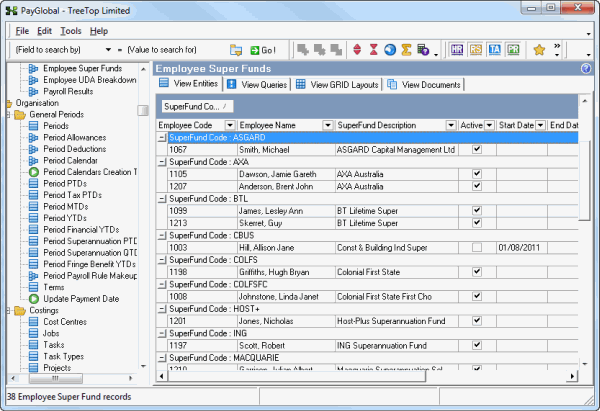Click the blue globe toolbar icon

391,49
